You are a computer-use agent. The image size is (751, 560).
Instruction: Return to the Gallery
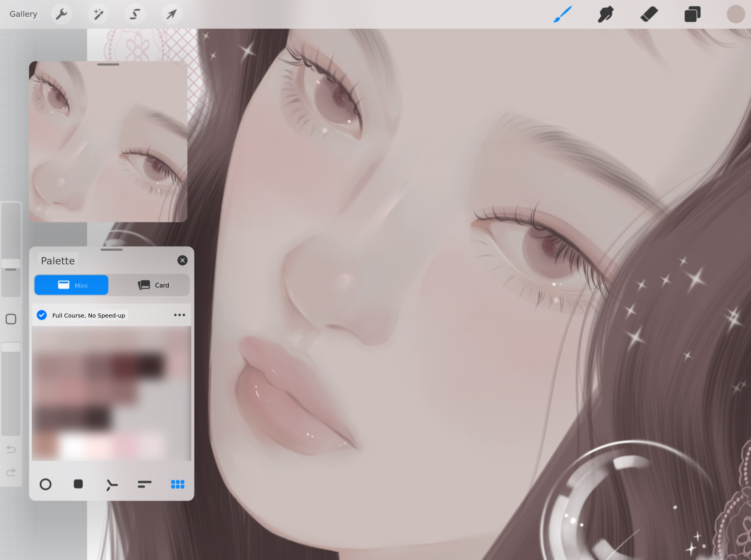(23, 14)
